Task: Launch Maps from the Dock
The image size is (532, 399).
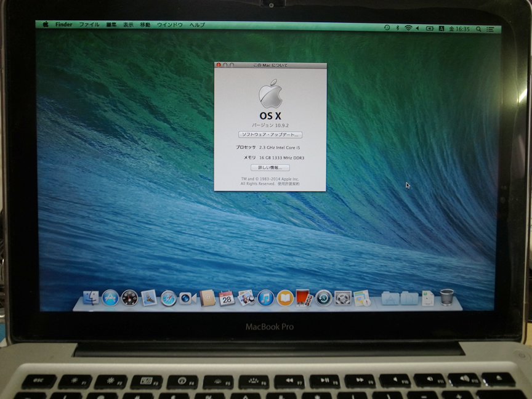Action: (362, 299)
